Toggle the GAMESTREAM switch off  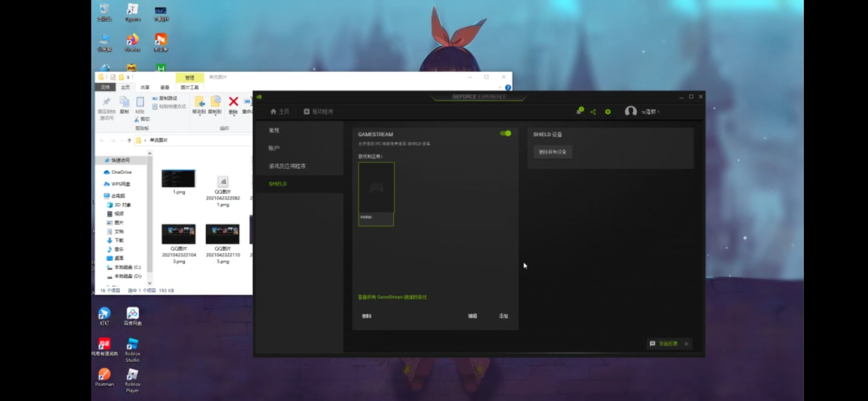505,133
